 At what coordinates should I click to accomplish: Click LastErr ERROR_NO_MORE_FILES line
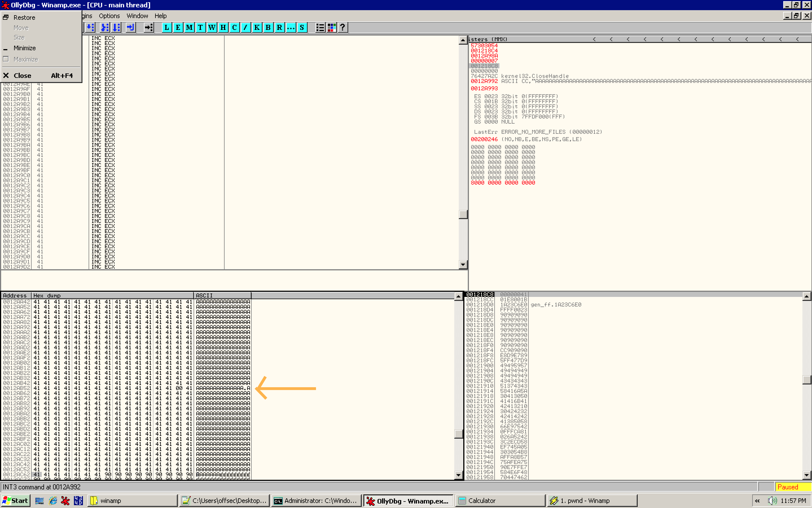[538, 132]
